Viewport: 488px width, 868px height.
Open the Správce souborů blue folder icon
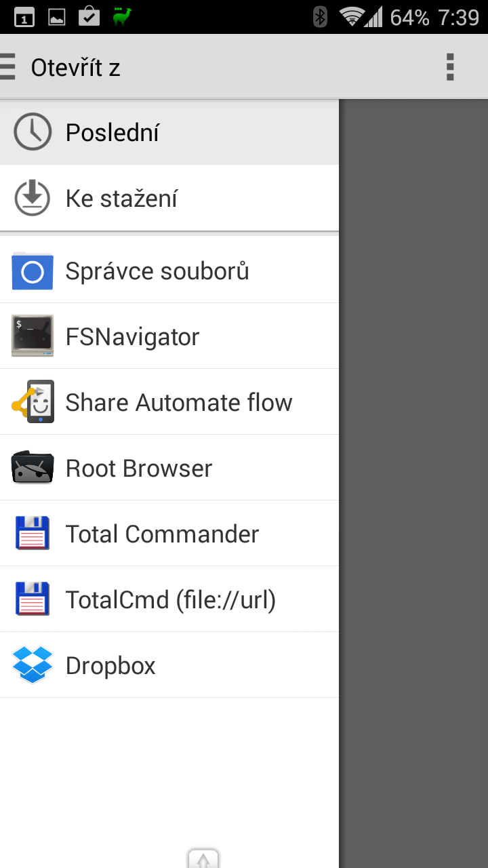33,271
